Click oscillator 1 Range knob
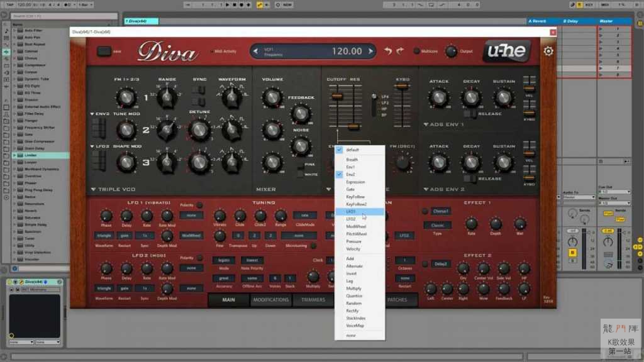This screenshot has width=644, height=362. click(167, 97)
